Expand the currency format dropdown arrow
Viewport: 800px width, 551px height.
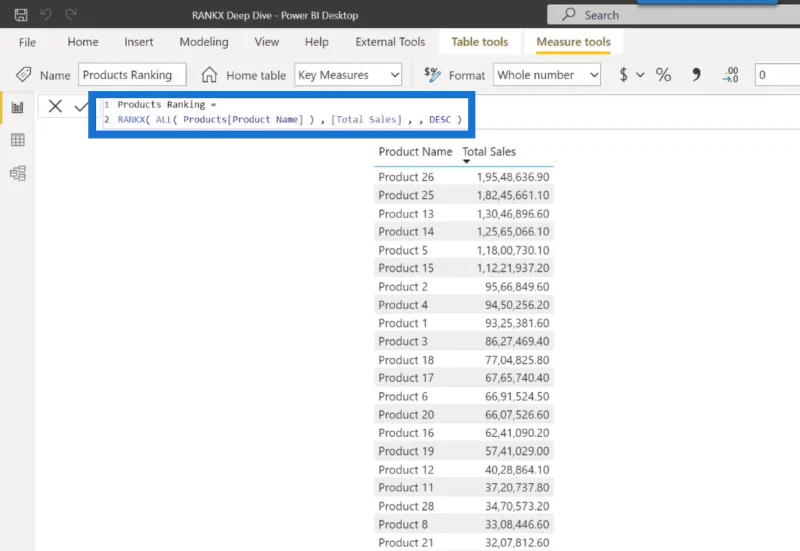point(640,75)
